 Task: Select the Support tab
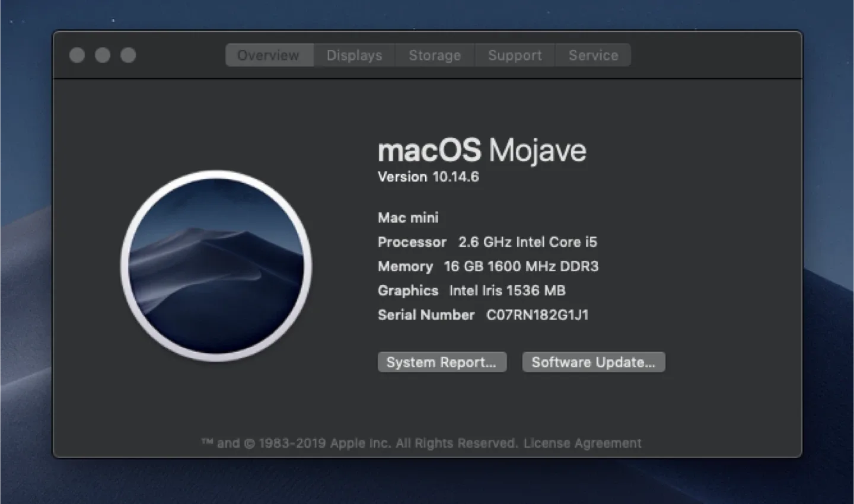514,55
